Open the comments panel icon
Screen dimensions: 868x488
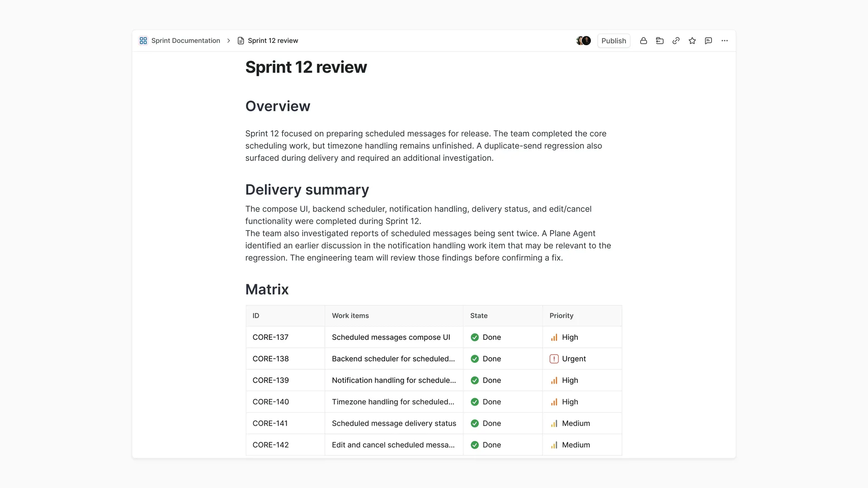pos(708,41)
